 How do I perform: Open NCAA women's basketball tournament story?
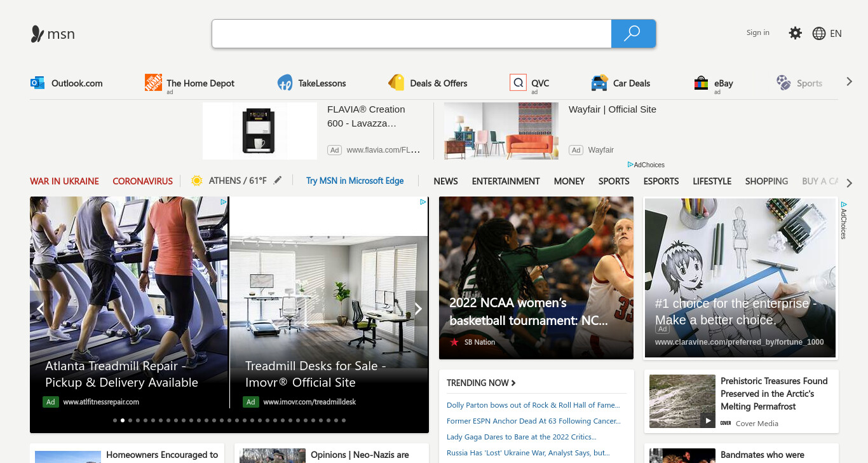(x=536, y=278)
